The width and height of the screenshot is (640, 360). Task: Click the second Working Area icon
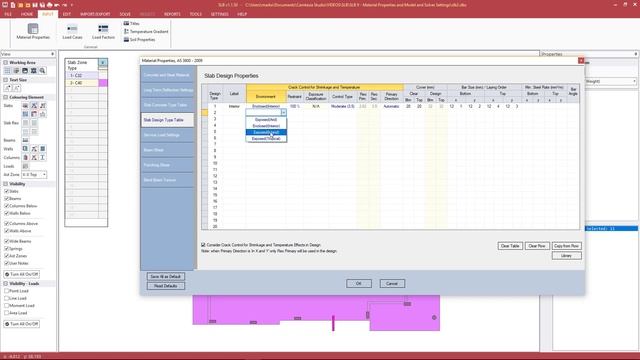[16, 71]
